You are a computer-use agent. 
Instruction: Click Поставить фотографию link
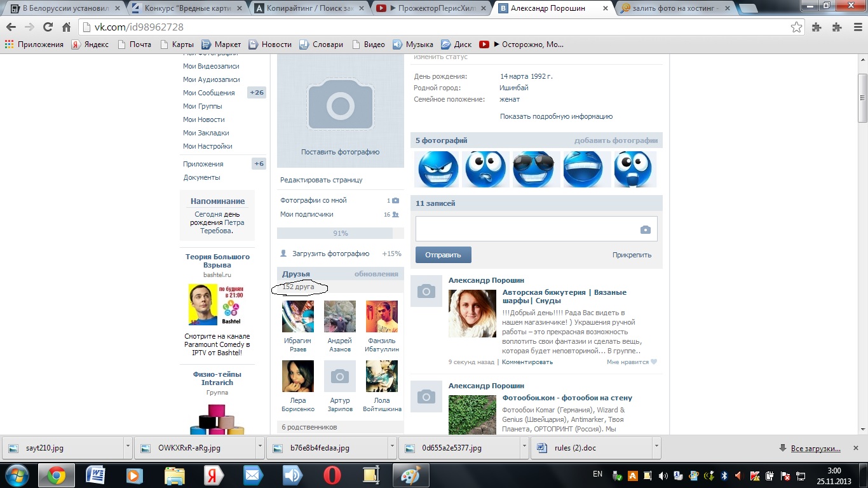click(x=340, y=152)
